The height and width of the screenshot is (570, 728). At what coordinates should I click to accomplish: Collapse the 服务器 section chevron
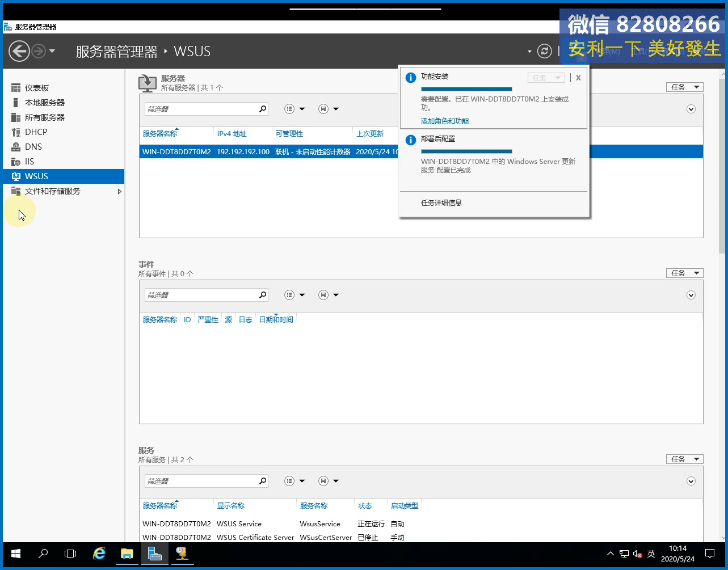tap(691, 109)
